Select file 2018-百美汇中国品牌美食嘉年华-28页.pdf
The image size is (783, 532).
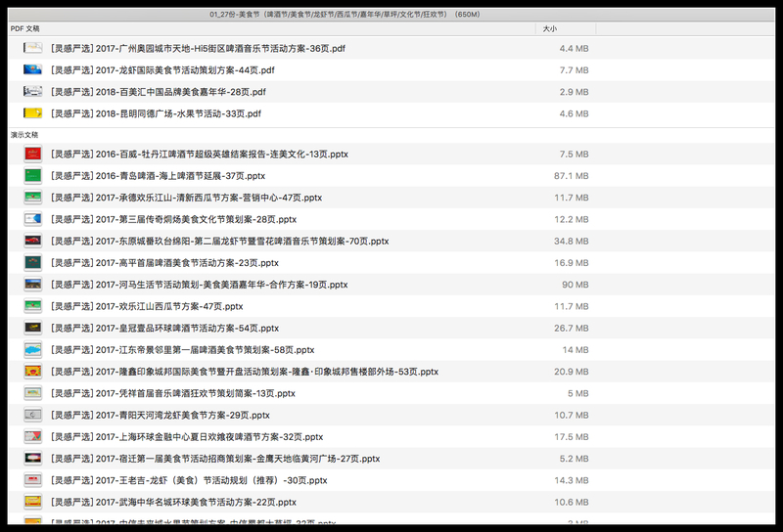pos(159,92)
